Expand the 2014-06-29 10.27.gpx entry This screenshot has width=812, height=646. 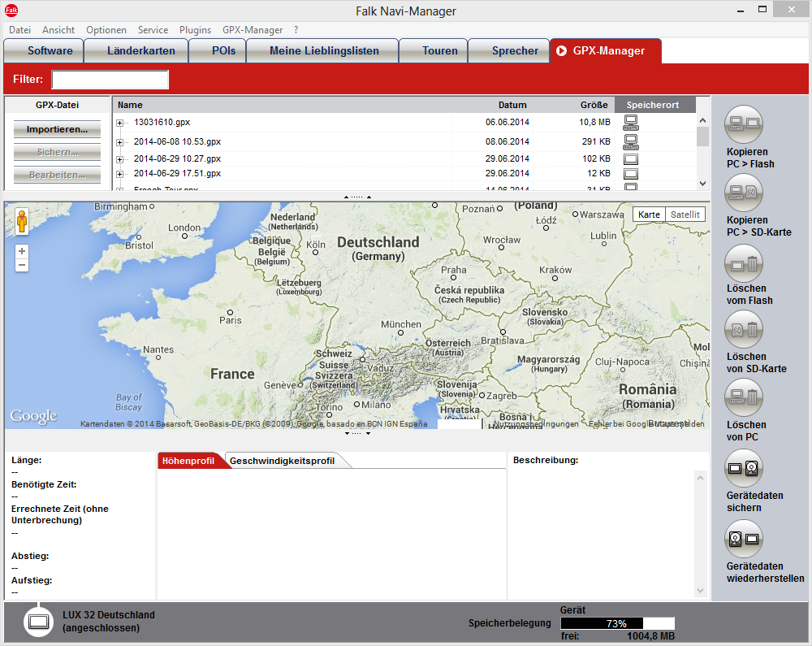pos(119,159)
